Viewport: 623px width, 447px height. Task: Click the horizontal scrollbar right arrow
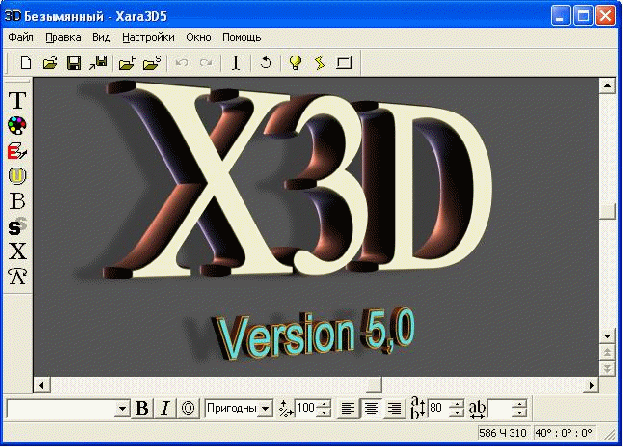coord(592,385)
